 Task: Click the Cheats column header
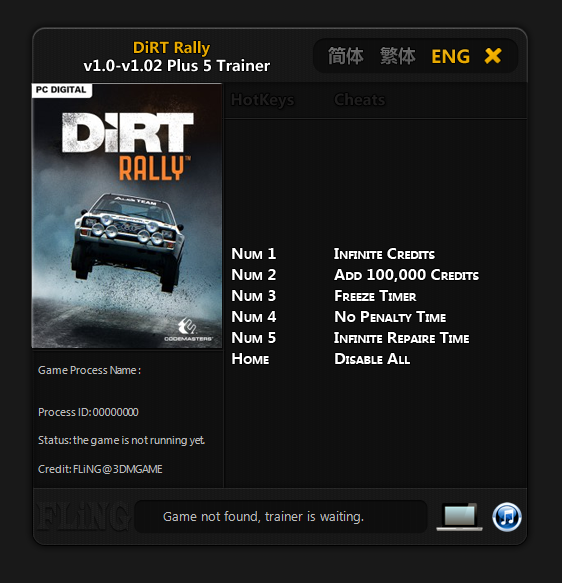[x=359, y=100]
